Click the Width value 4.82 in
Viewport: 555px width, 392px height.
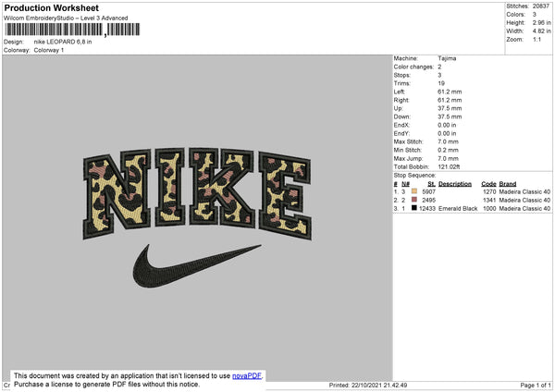(x=541, y=31)
